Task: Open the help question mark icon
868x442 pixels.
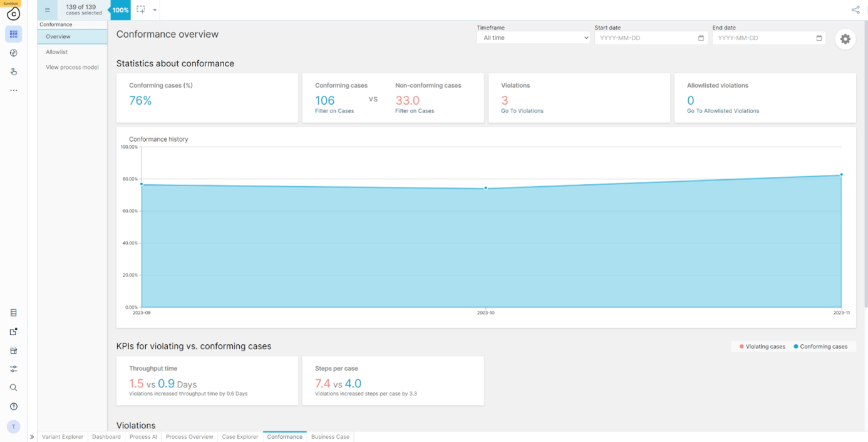Action: (x=13, y=407)
